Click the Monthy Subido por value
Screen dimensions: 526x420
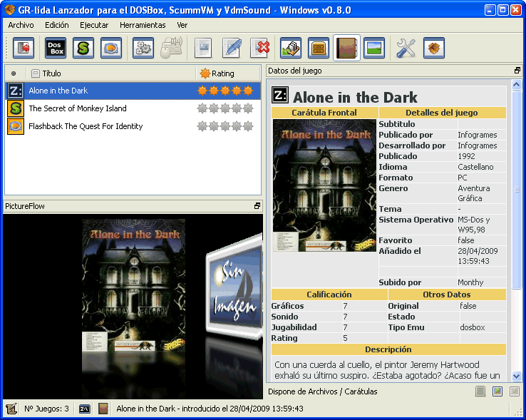coord(470,282)
